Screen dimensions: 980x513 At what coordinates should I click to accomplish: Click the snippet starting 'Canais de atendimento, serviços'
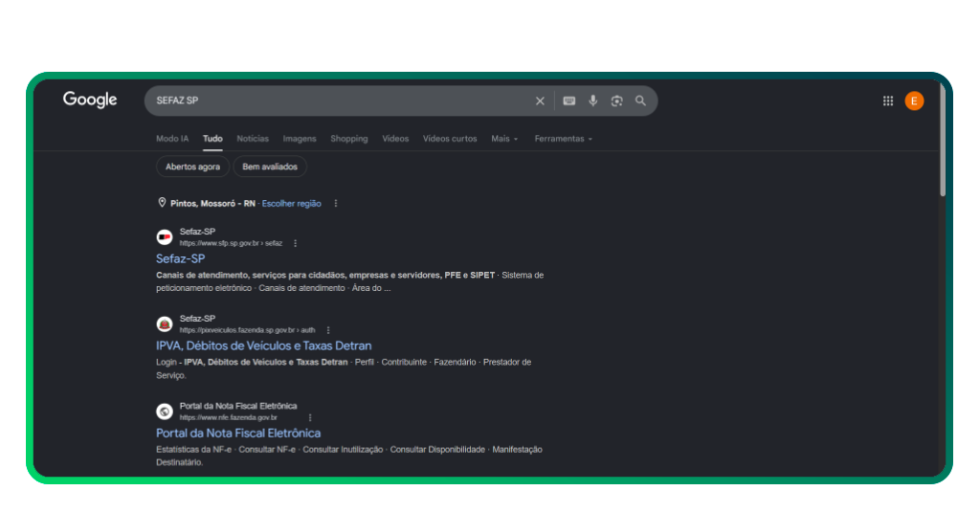(x=350, y=281)
